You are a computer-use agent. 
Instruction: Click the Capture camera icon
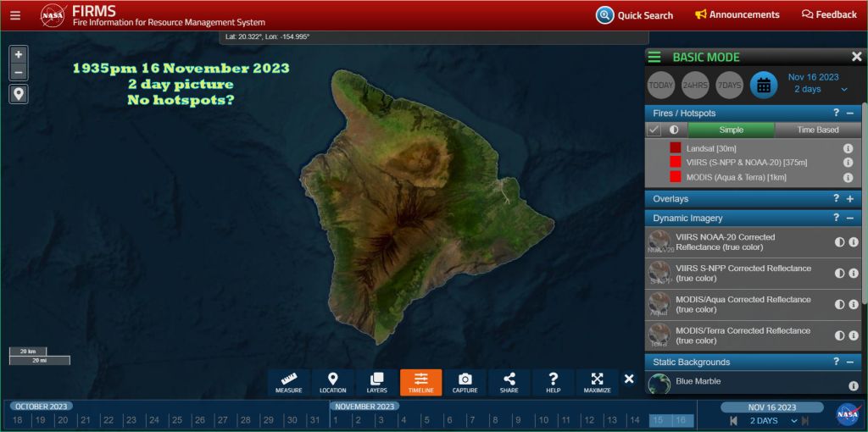coord(465,382)
